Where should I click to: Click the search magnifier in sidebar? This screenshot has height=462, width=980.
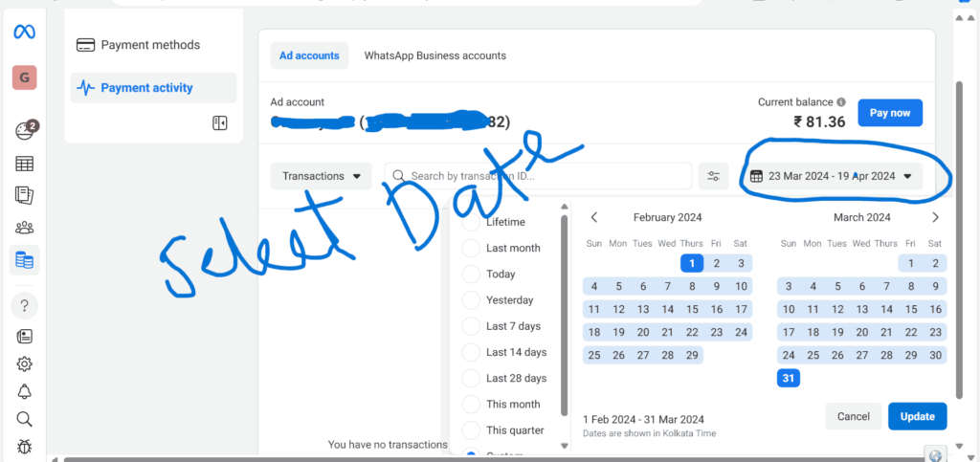[25, 419]
